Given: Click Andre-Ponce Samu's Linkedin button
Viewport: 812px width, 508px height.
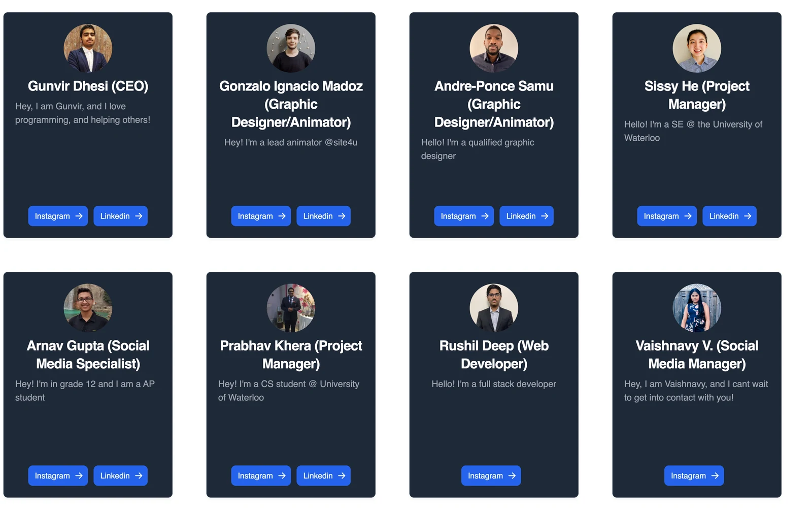Looking at the screenshot, I should (x=527, y=216).
